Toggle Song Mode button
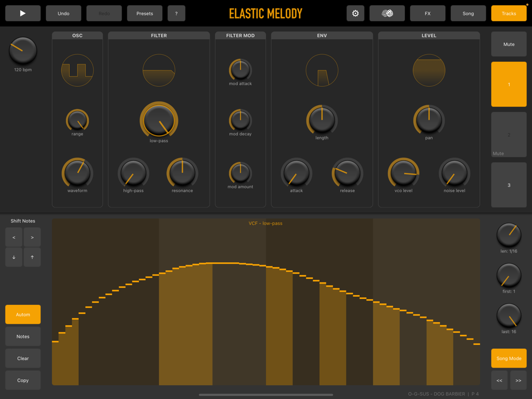Viewport: 532px width, 399px height. coord(509,358)
